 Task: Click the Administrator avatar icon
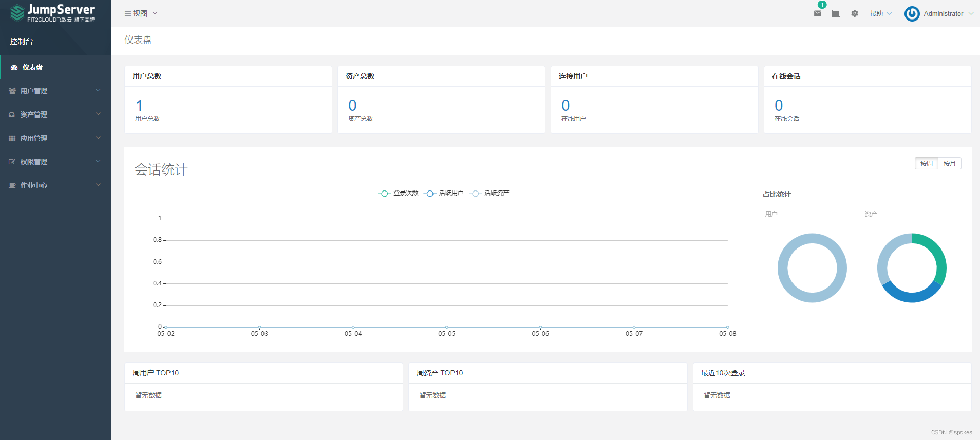[x=912, y=13]
